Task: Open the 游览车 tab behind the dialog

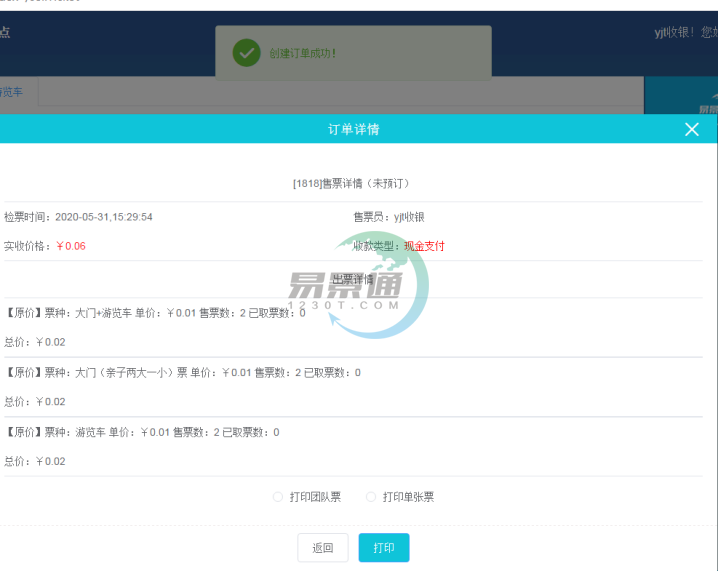Action: [12, 92]
